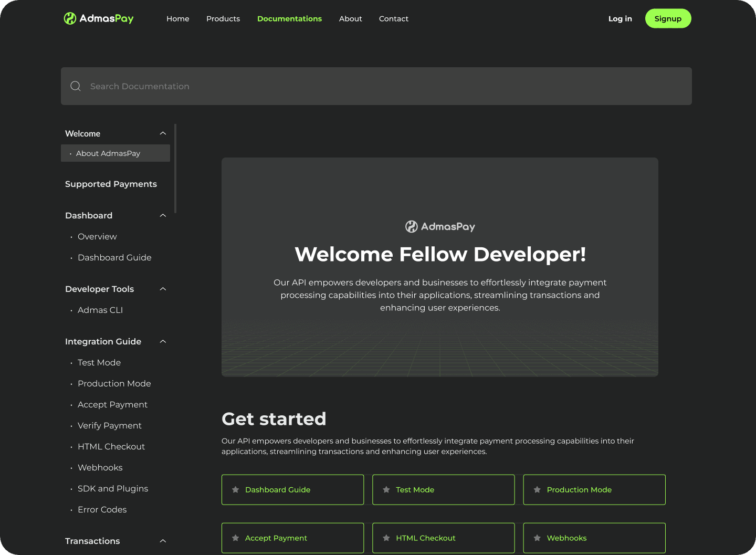Open the Error Codes sidebar entry
This screenshot has width=756, height=555.
(x=102, y=509)
